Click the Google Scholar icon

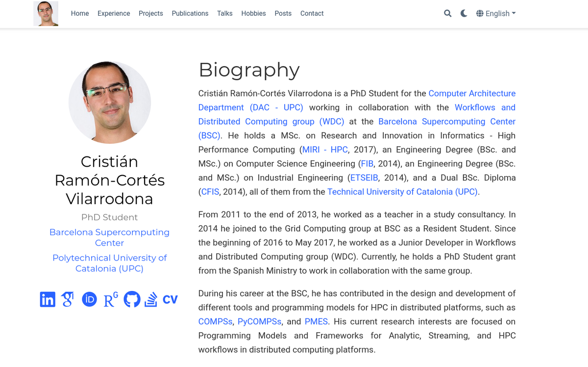click(68, 299)
